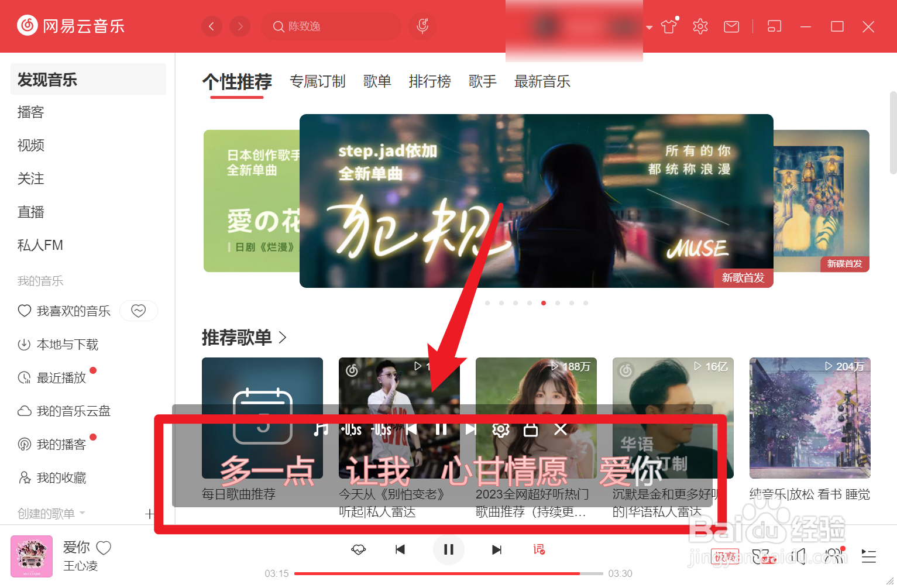The image size is (897, 588).
Task: Open the 新碟首发 banner on the right
Action: coord(822,201)
